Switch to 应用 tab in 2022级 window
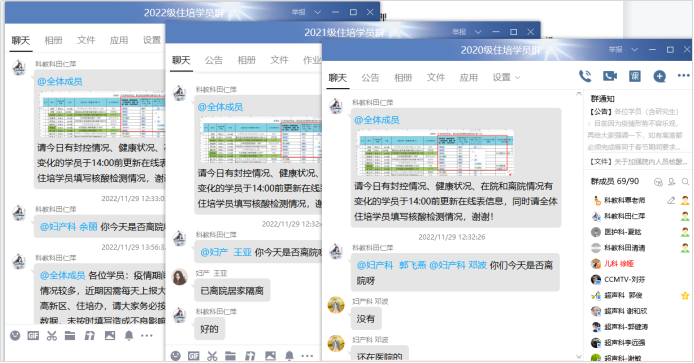 coord(119,40)
